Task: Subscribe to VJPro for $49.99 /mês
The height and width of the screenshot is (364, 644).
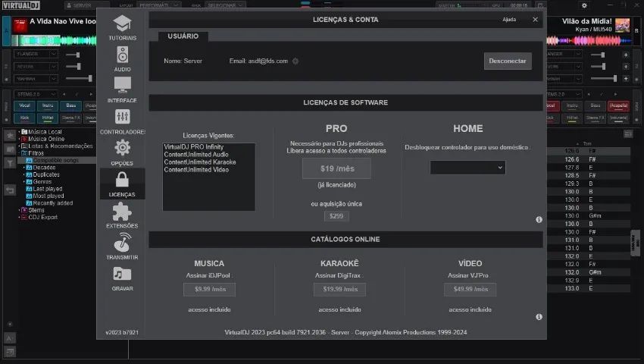Action: 470,289
